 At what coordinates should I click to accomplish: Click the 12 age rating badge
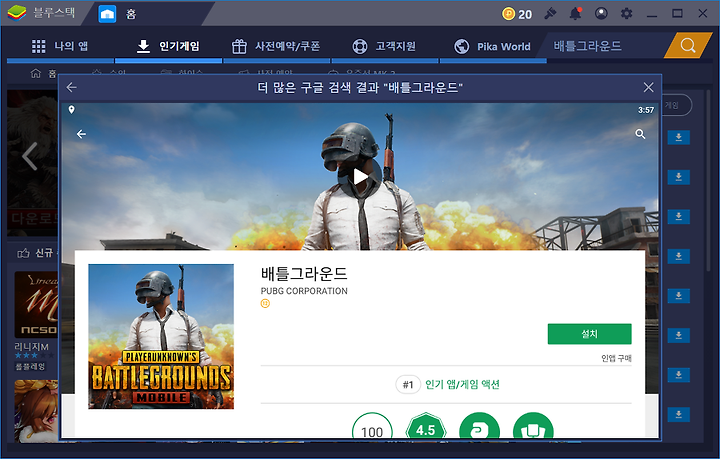coord(265,303)
